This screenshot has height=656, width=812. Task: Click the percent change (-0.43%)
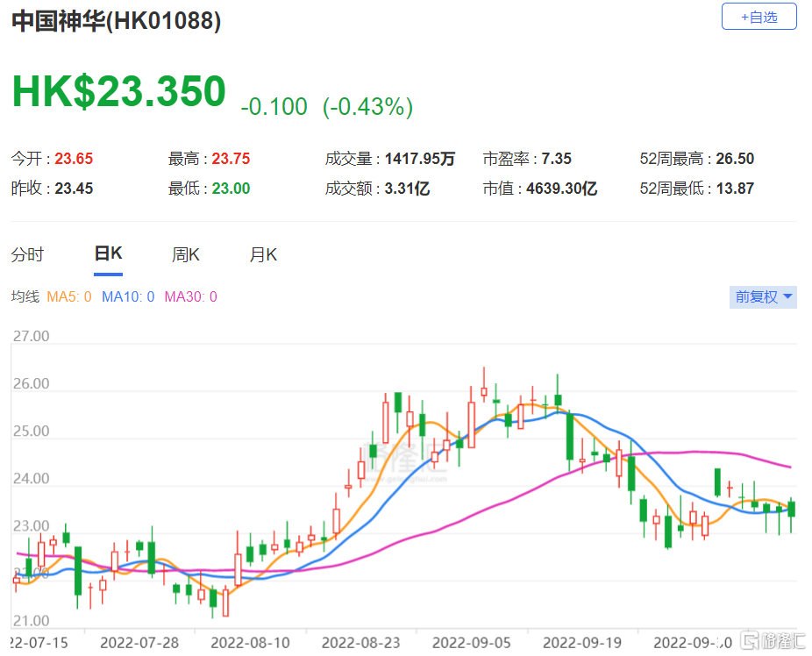pos(367,107)
